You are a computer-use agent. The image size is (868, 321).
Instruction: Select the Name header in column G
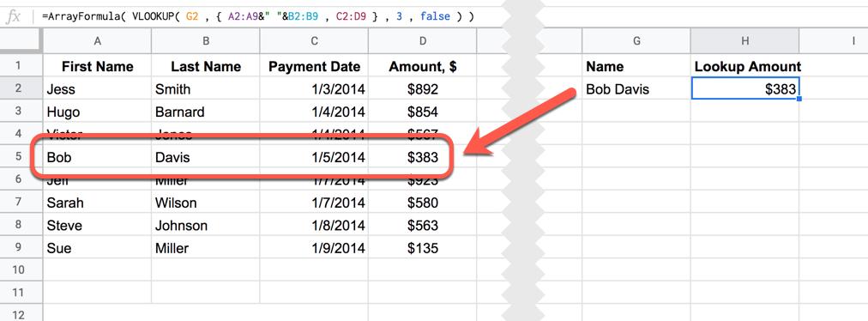tap(636, 66)
